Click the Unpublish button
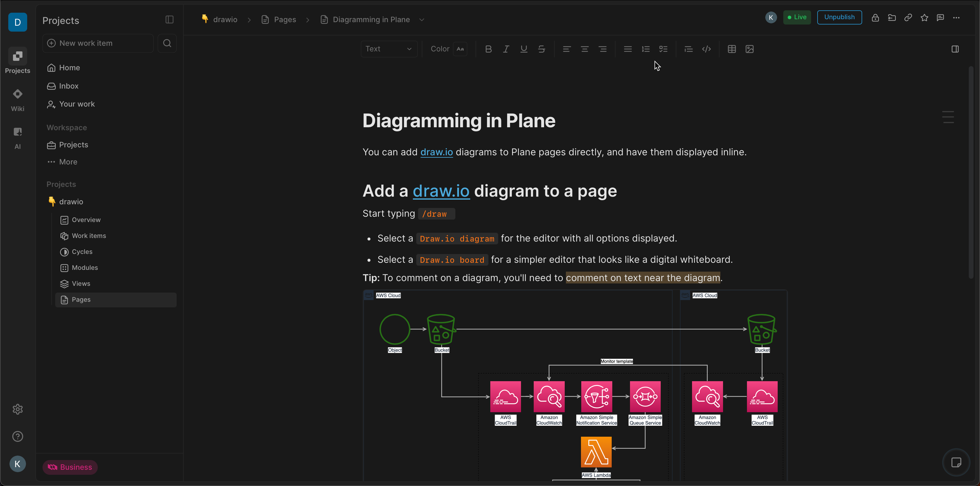The height and width of the screenshot is (486, 980). 839,17
